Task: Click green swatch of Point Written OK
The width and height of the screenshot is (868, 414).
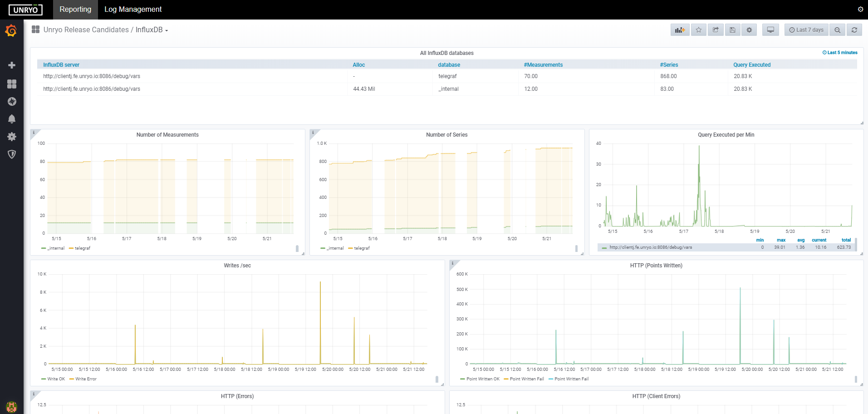Action: tap(463, 379)
